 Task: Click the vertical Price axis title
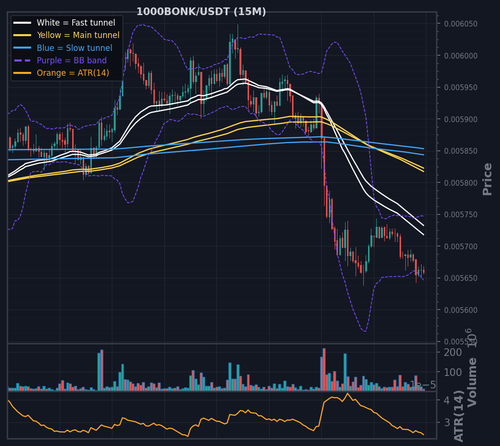click(487, 179)
